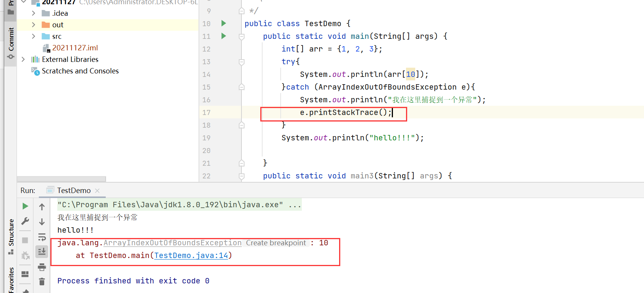Click hello!!! output line in console

coord(75,230)
